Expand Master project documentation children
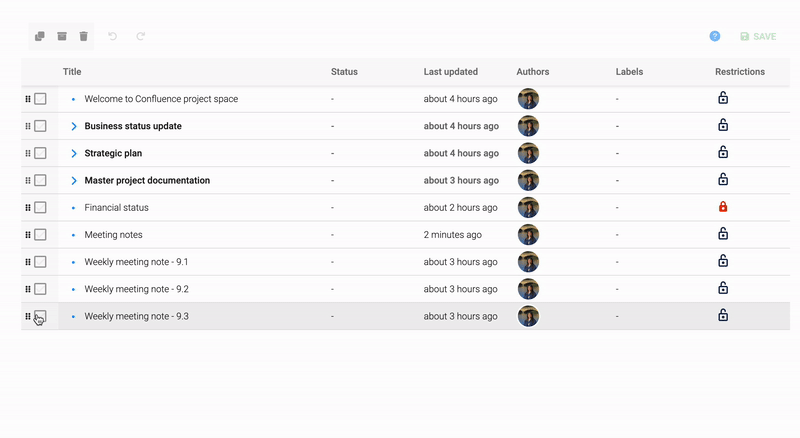Viewport: 800px width, 438px height. 74,181
